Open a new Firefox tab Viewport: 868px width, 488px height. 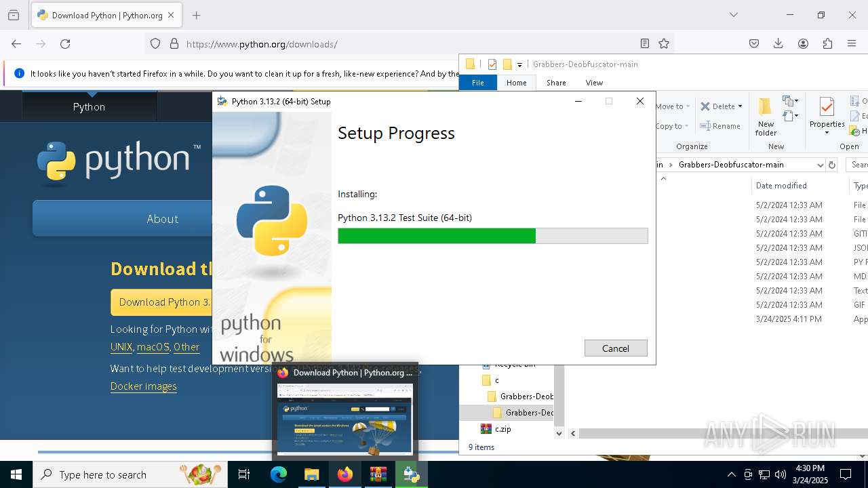(196, 15)
